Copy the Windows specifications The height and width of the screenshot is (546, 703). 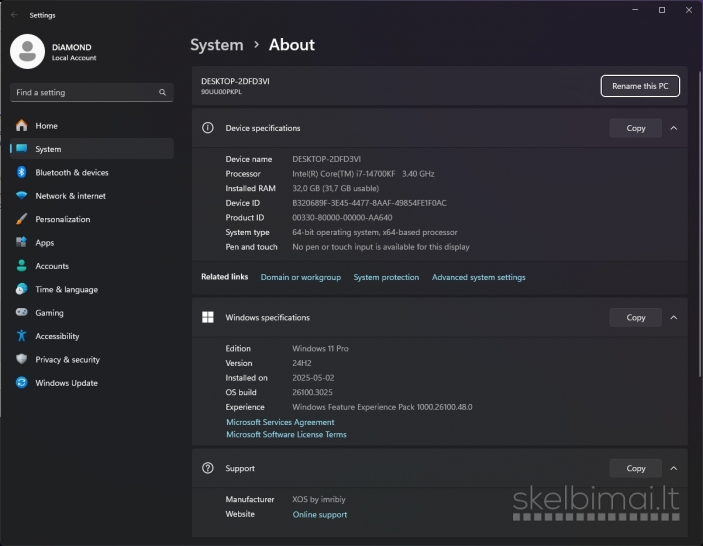tap(635, 317)
